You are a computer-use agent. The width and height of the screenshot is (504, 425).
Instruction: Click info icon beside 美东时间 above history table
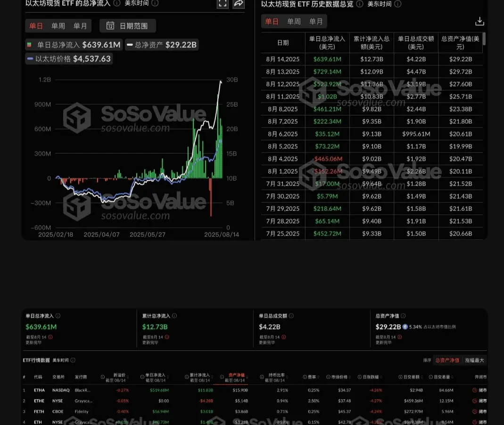[x=397, y=4]
